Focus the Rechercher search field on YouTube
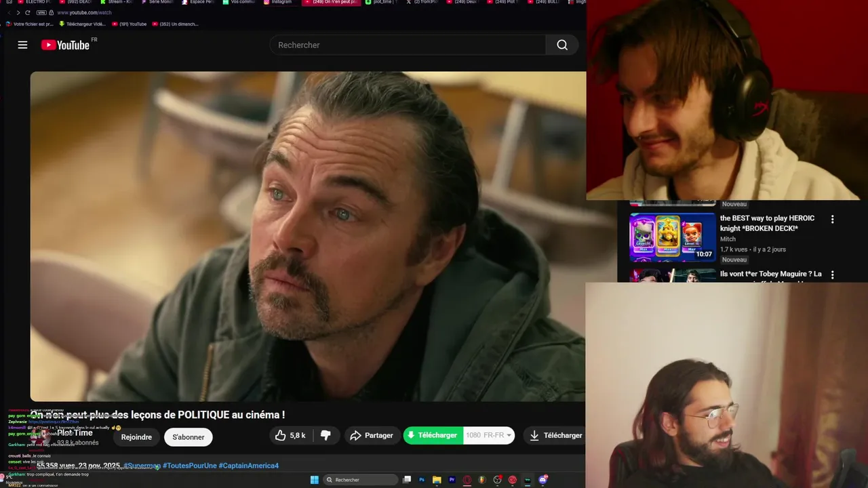The width and height of the screenshot is (868, 488). 408,45
